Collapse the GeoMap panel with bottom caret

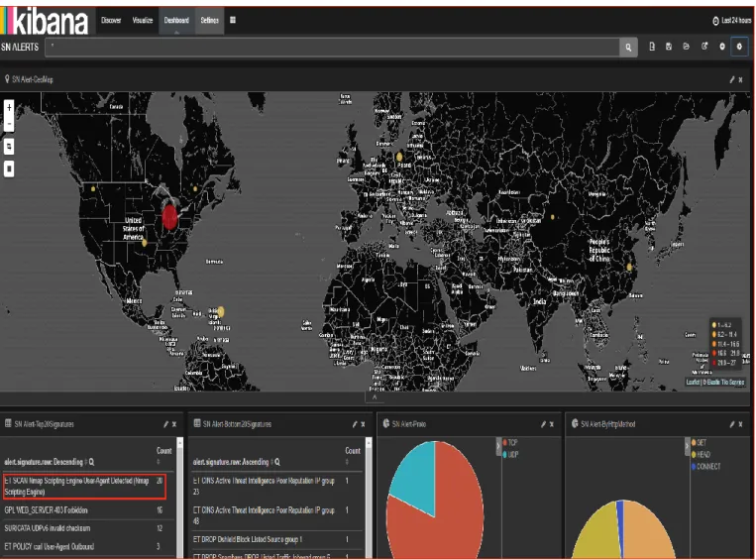click(375, 397)
